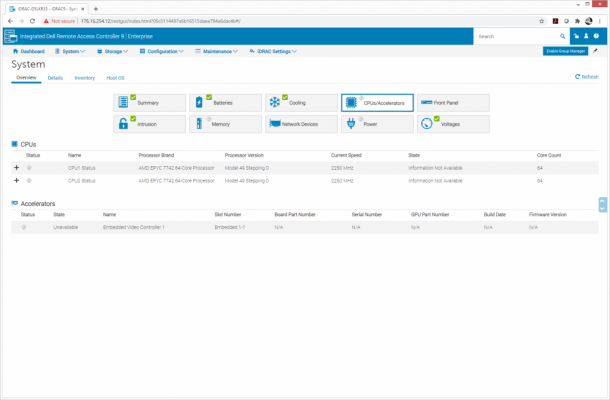Image resolution: width=610 pixels, height=400 pixels.
Task: Open the Configuration dropdown menu
Action: pos(162,51)
